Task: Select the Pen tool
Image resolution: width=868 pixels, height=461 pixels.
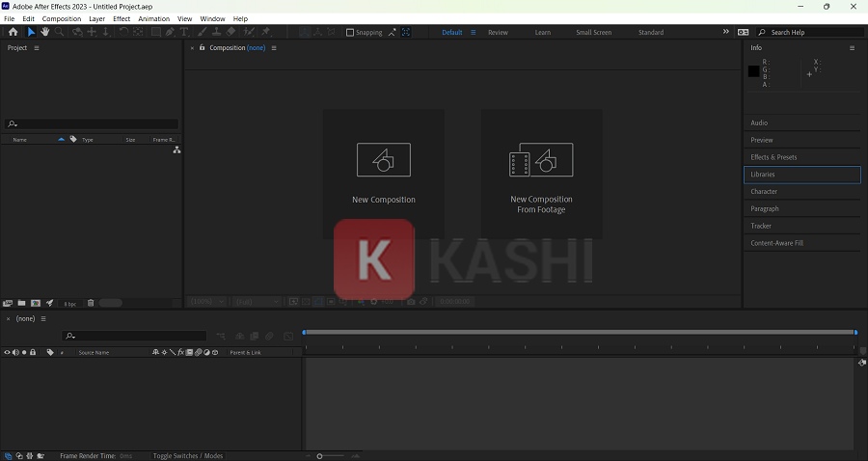Action: click(x=170, y=32)
